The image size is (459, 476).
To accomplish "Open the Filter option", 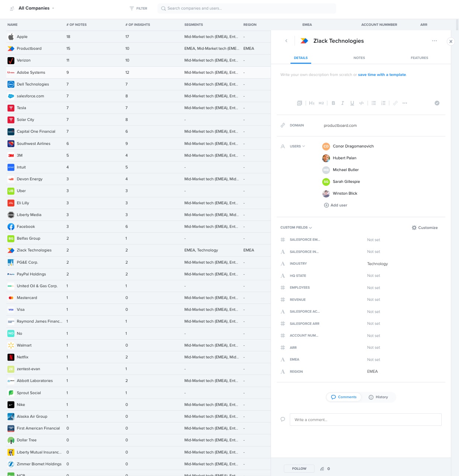I will point(139,8).
